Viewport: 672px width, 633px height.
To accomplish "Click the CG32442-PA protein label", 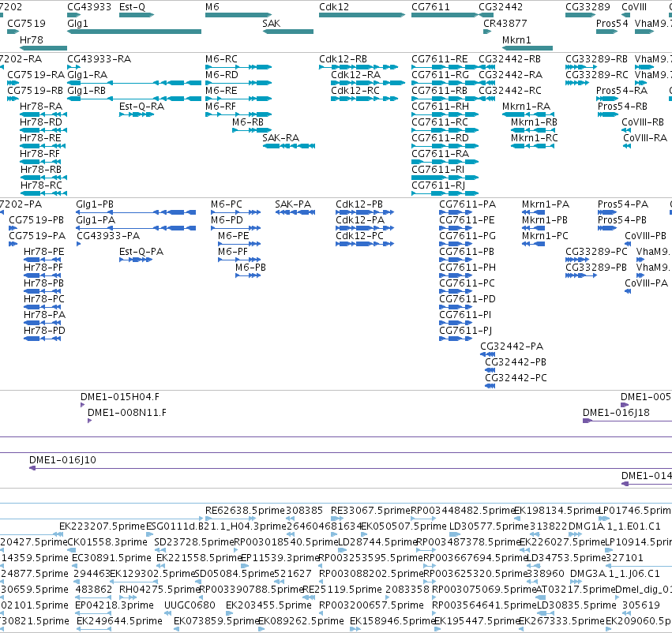I will (511, 346).
